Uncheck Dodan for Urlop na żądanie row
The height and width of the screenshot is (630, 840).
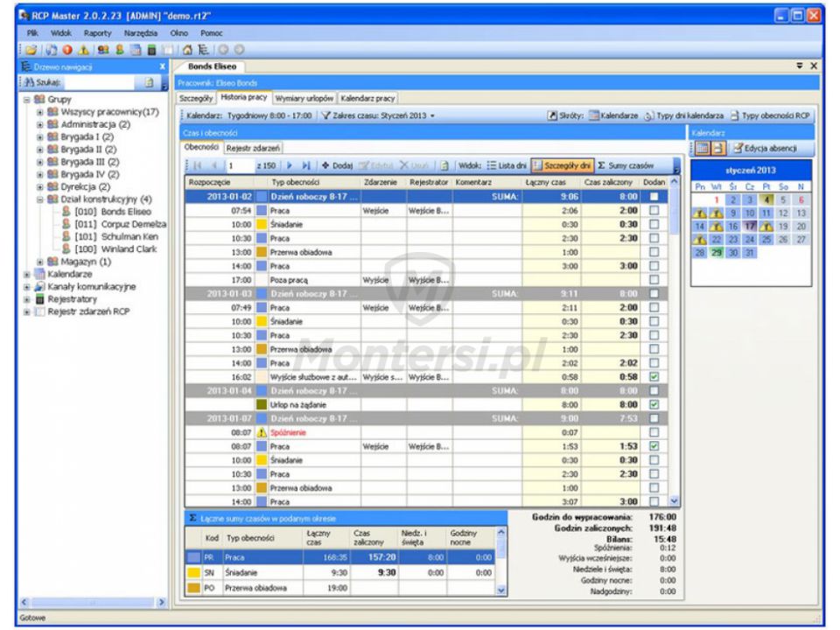(654, 405)
